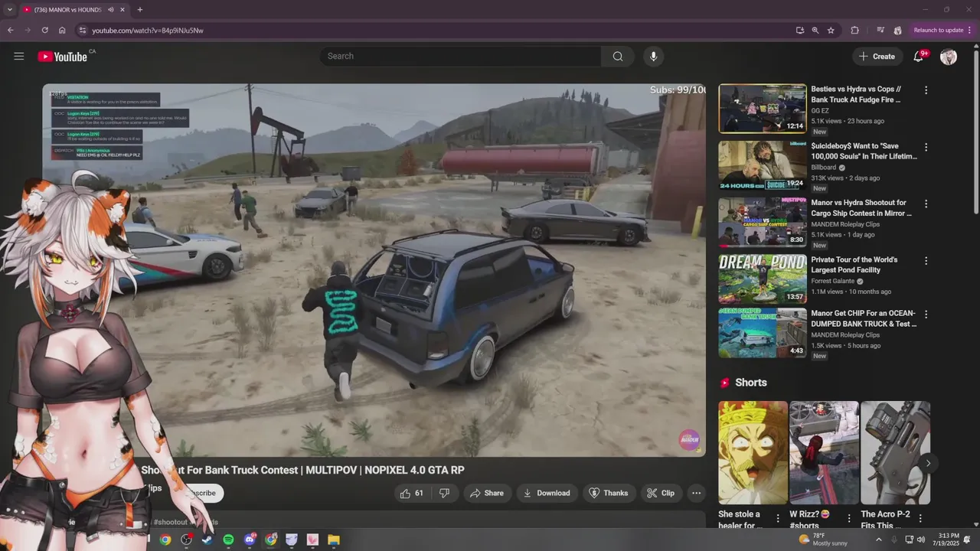Open OBS Studio from the taskbar
Viewport: 980px width, 551px height.
pos(186,540)
